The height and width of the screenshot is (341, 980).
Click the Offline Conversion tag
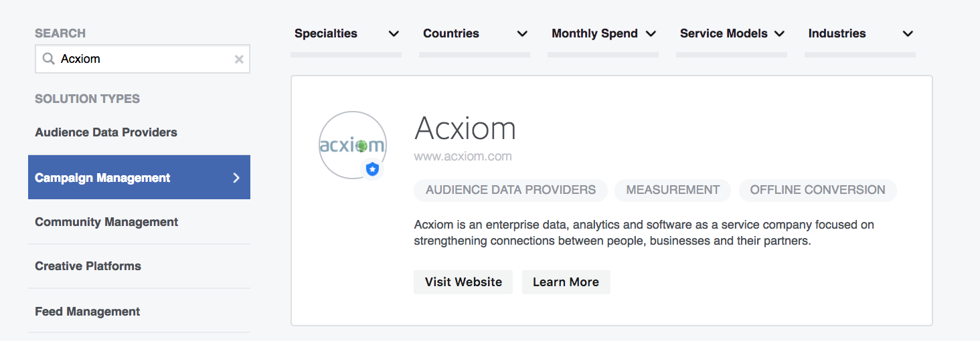coord(817,190)
